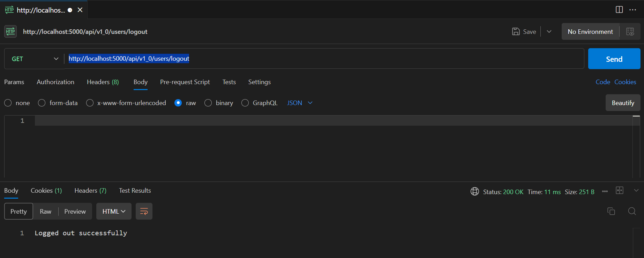Open the environment quick look icon
644x258 pixels.
click(630, 31)
